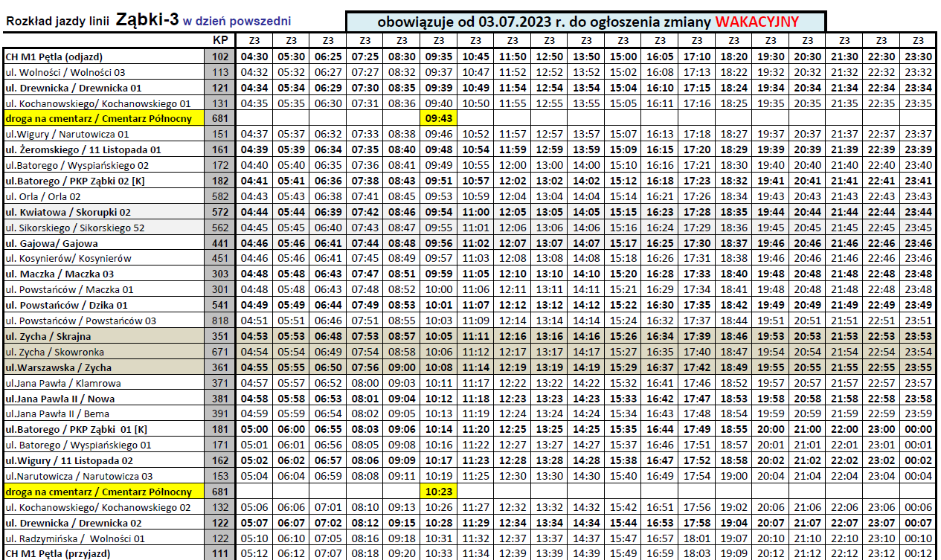Click the 'KP' column header
The image size is (941, 560).
[219, 40]
